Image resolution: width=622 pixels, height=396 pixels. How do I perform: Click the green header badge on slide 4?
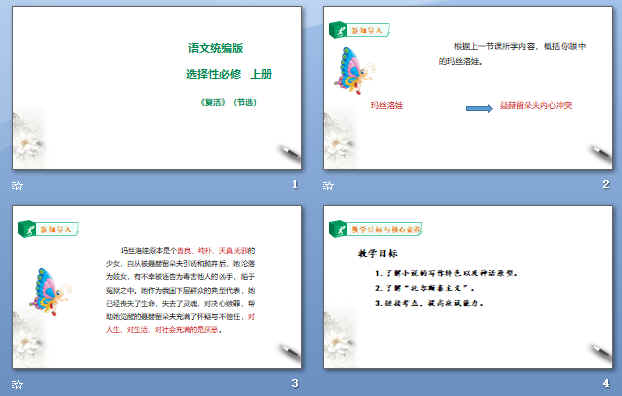375,229
